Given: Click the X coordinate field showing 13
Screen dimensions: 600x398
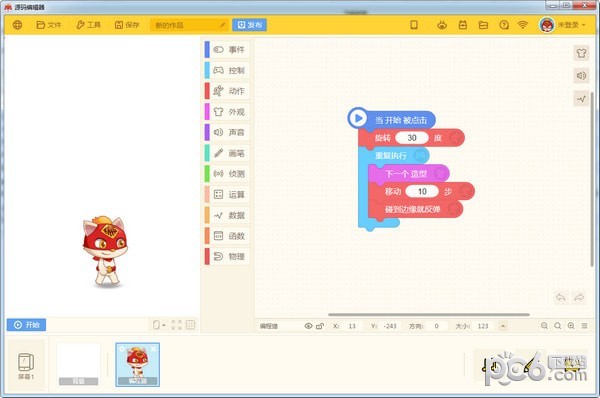Looking at the screenshot, I should (352, 326).
